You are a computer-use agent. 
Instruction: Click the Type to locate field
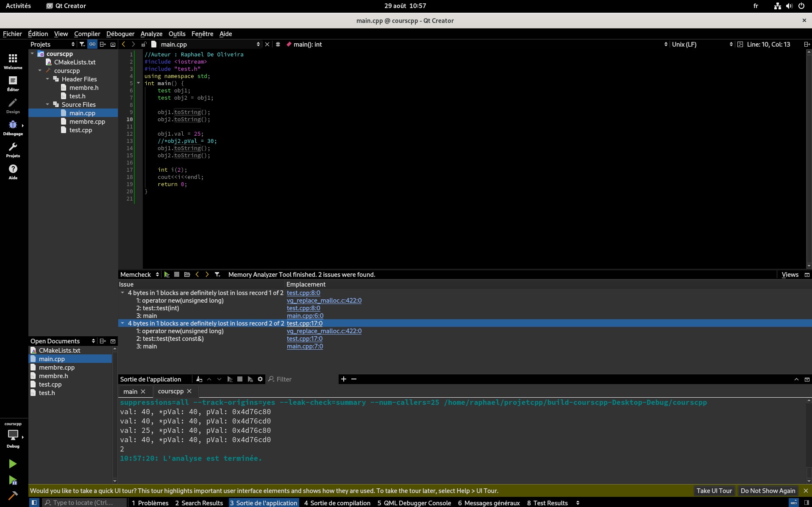point(84,503)
